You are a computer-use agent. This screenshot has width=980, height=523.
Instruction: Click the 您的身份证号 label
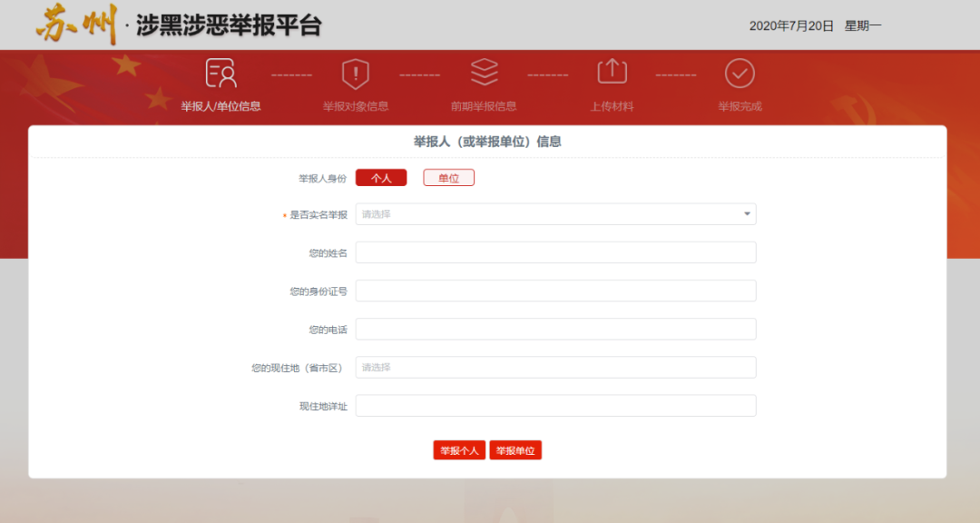click(x=318, y=291)
